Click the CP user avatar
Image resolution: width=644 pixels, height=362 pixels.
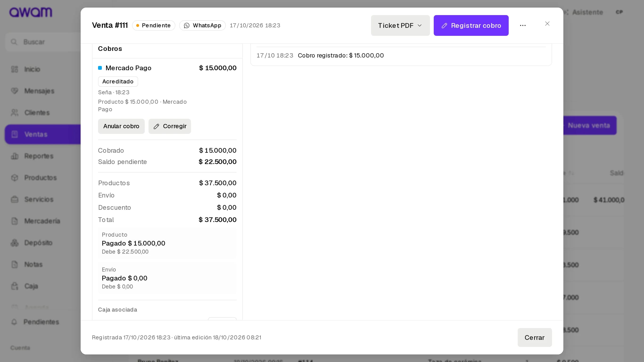point(619,12)
